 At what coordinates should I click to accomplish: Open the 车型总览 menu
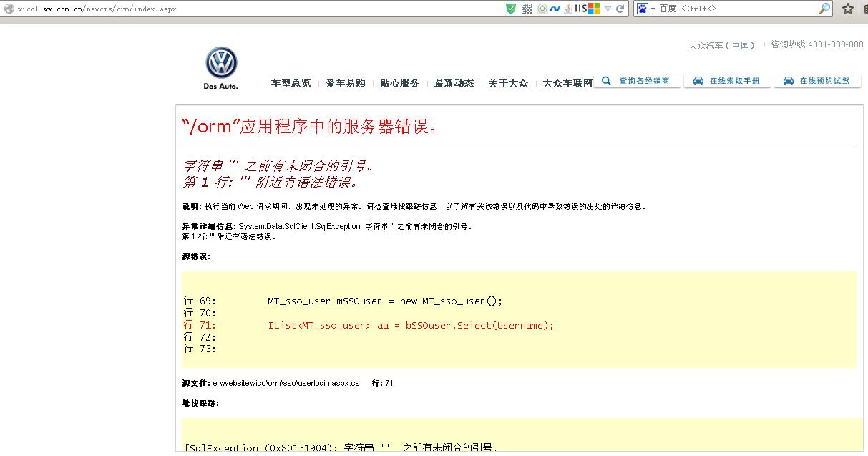coord(291,83)
